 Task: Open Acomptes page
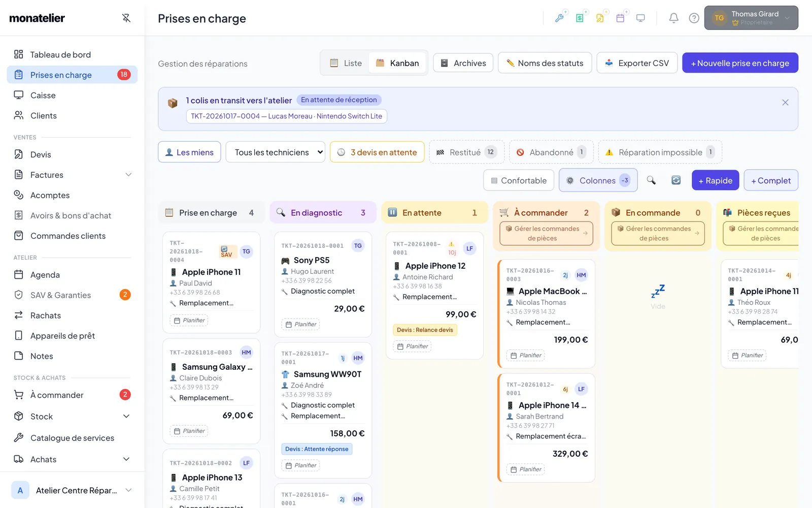click(x=72, y=195)
